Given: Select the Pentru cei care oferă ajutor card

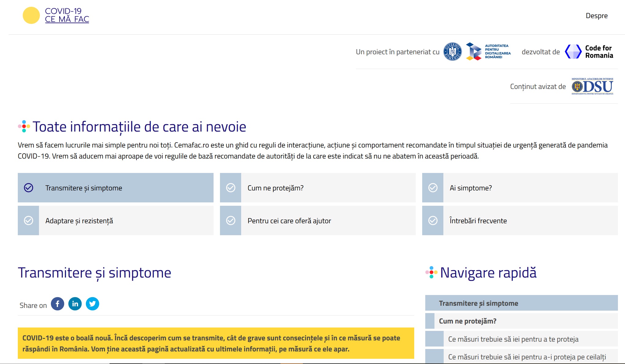Looking at the screenshot, I should click(x=318, y=220).
